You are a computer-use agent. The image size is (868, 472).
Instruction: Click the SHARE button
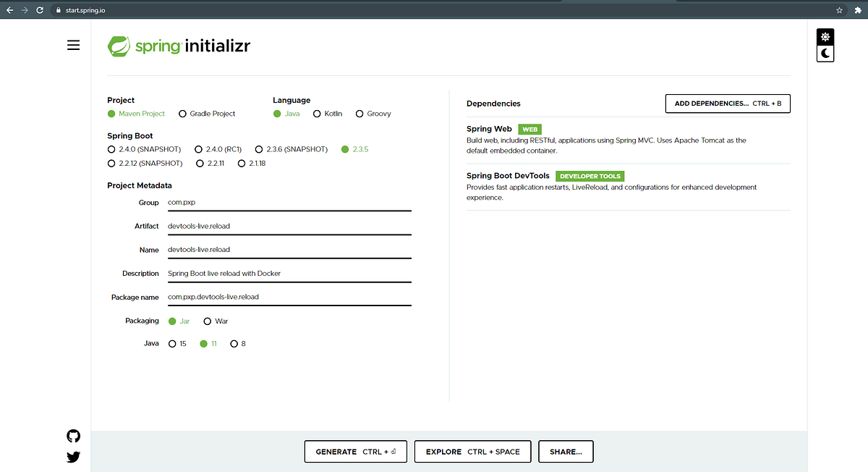566,451
